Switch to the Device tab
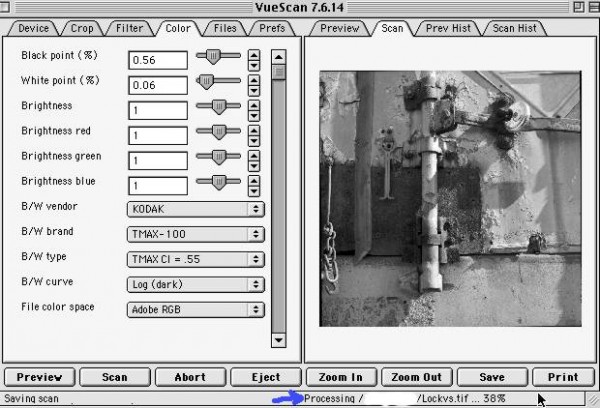This screenshot has width=600, height=408. [33, 28]
